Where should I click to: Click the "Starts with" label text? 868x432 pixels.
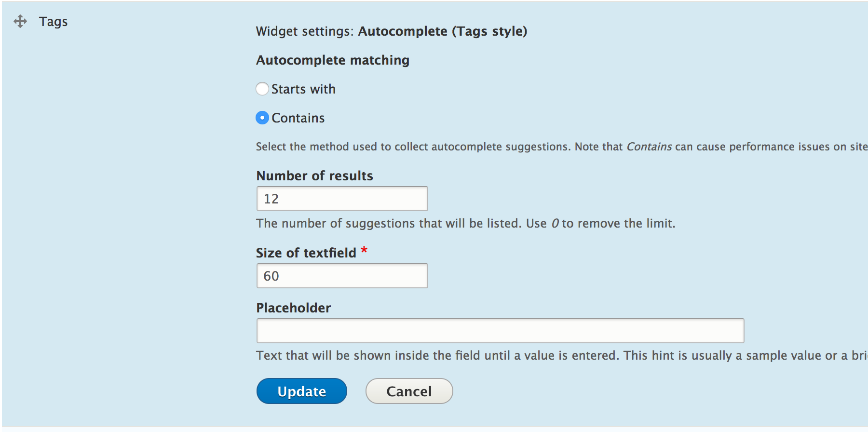click(303, 89)
